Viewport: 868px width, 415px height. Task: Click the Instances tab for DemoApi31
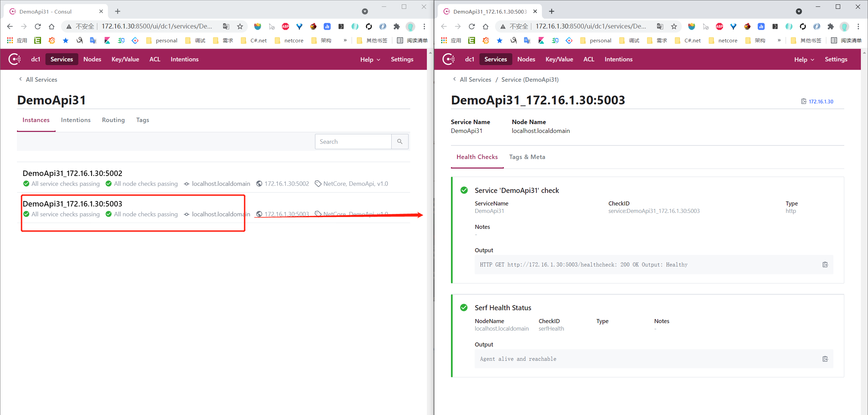[x=35, y=120]
